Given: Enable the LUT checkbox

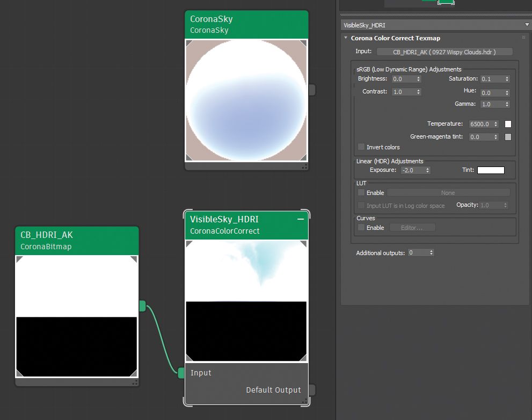Looking at the screenshot, I should click(361, 192).
